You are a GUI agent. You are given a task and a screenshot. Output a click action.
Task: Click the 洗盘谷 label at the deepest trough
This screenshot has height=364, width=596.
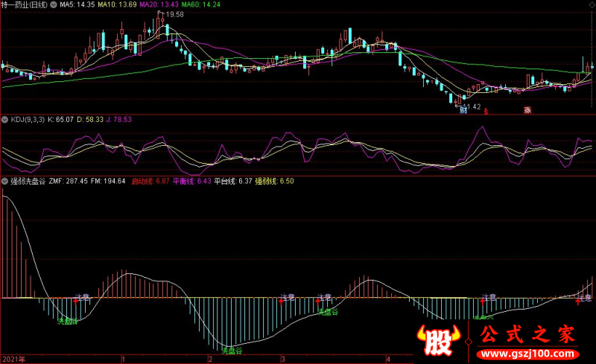pos(232,350)
